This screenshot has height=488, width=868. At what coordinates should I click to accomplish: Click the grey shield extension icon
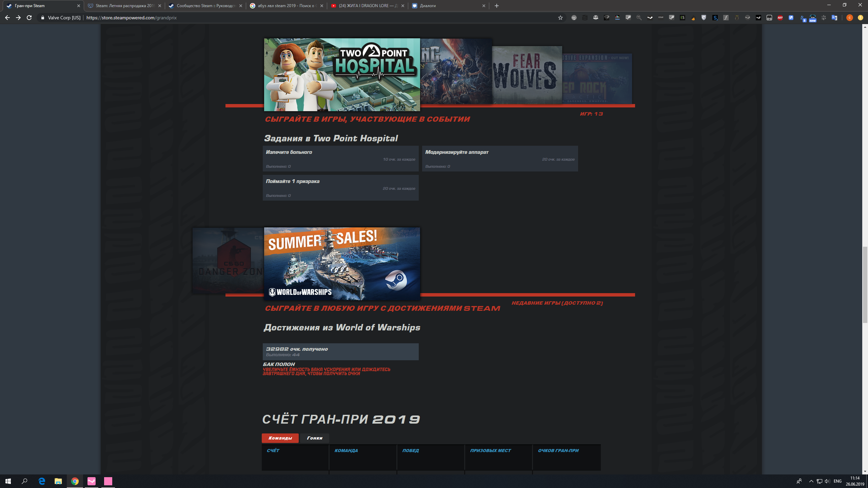(704, 18)
